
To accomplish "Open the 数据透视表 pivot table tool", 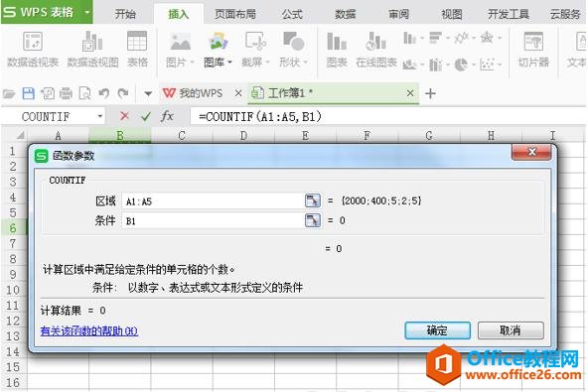I will click(x=33, y=50).
